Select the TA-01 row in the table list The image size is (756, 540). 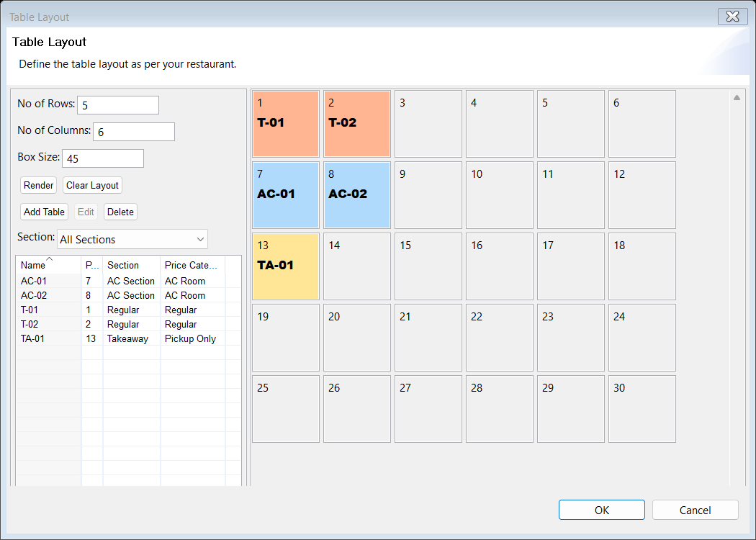click(x=128, y=338)
